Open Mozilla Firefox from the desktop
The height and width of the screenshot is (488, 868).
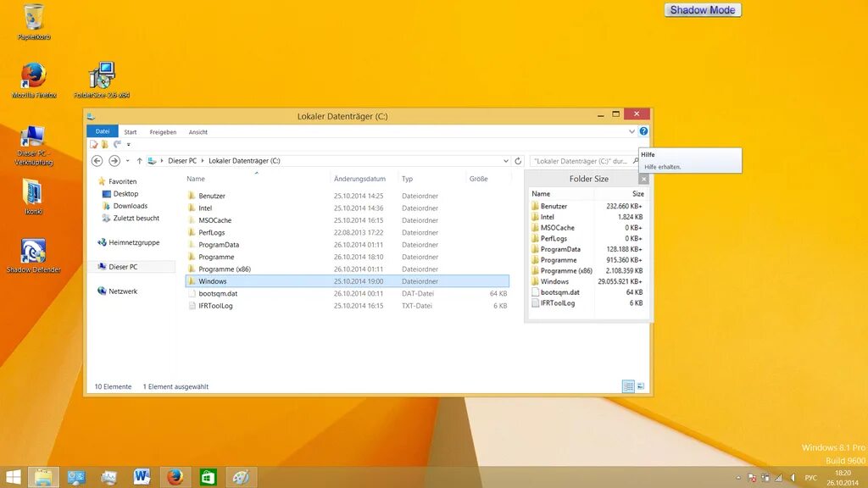(x=32, y=75)
